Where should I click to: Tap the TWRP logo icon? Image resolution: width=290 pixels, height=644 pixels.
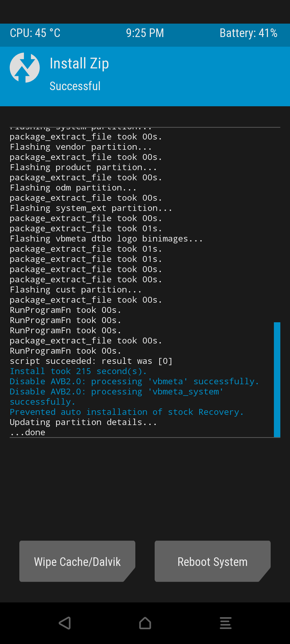click(25, 68)
